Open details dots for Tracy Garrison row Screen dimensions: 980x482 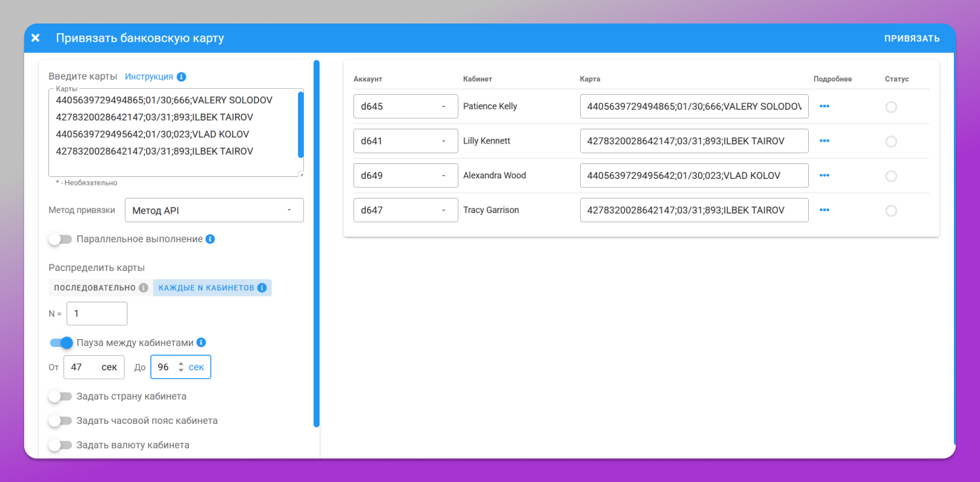click(825, 210)
